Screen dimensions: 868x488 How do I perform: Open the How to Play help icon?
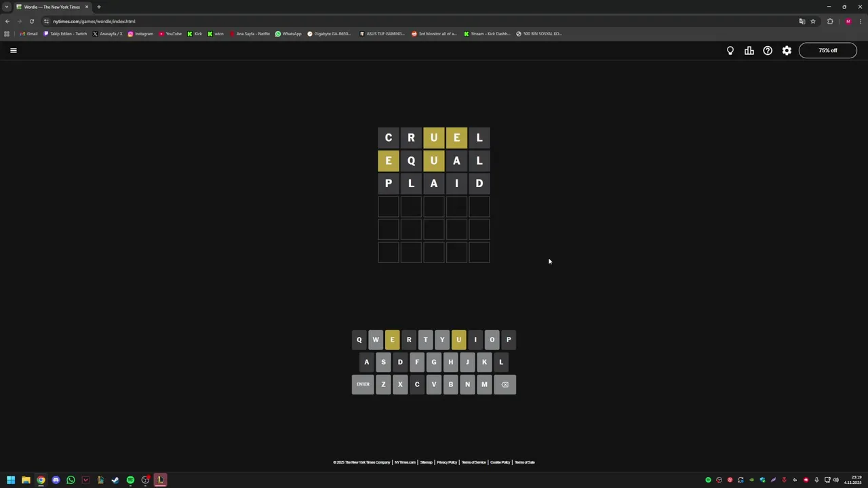pos(768,50)
